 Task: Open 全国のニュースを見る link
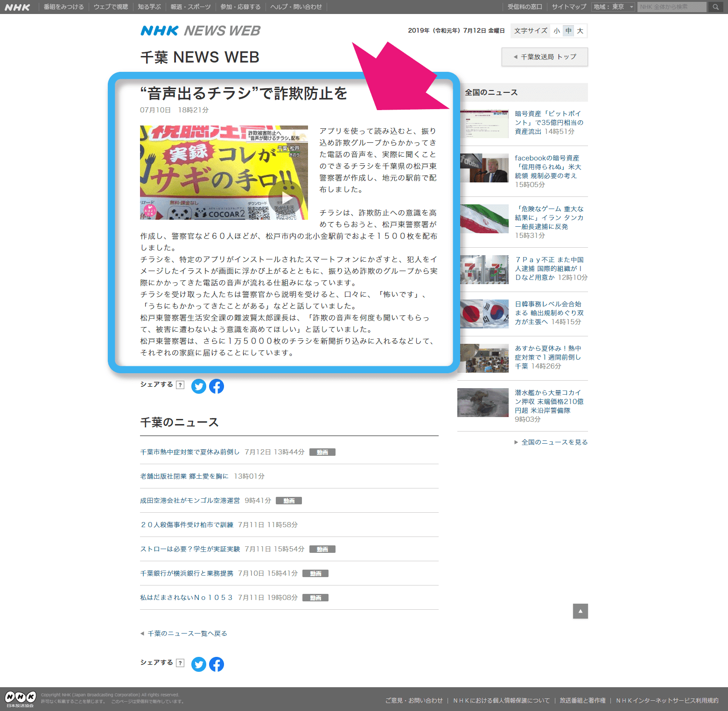[554, 442]
